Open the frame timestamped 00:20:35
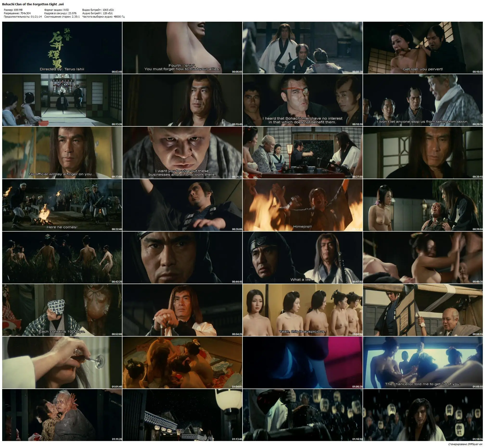This screenshot has height=448, width=485. [x=423, y=100]
